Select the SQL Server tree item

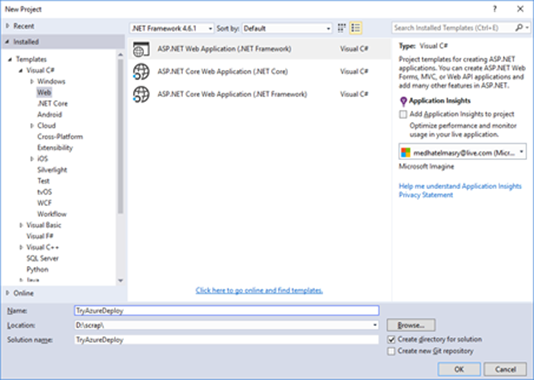pyautogui.click(x=43, y=258)
